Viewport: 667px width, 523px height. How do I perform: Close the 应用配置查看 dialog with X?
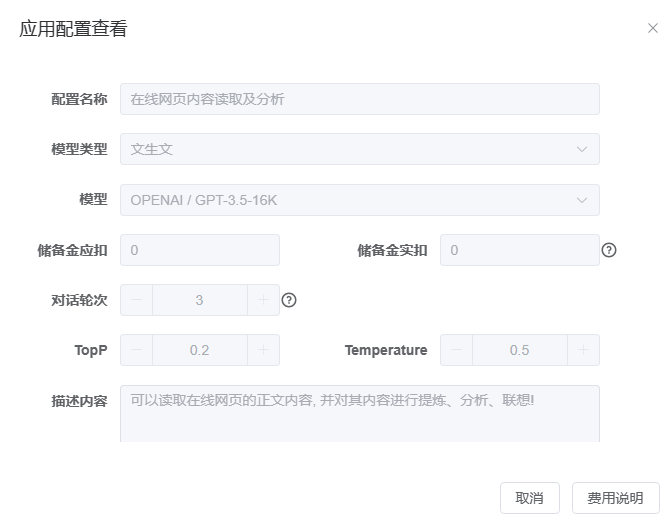click(x=653, y=29)
